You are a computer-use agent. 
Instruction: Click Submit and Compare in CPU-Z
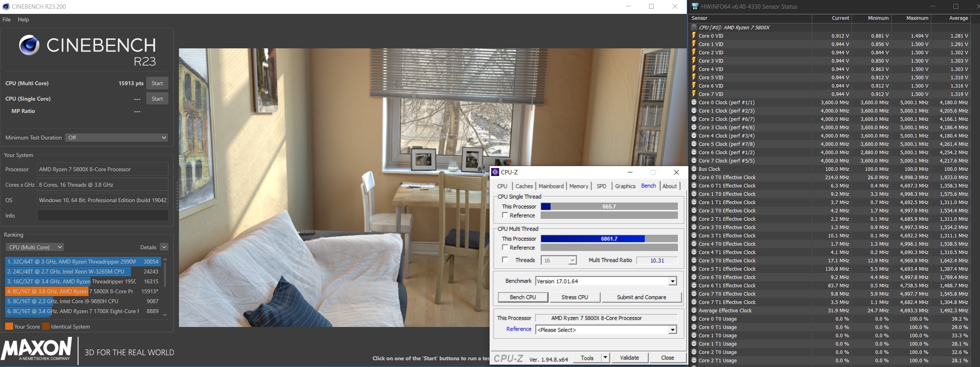(642, 297)
